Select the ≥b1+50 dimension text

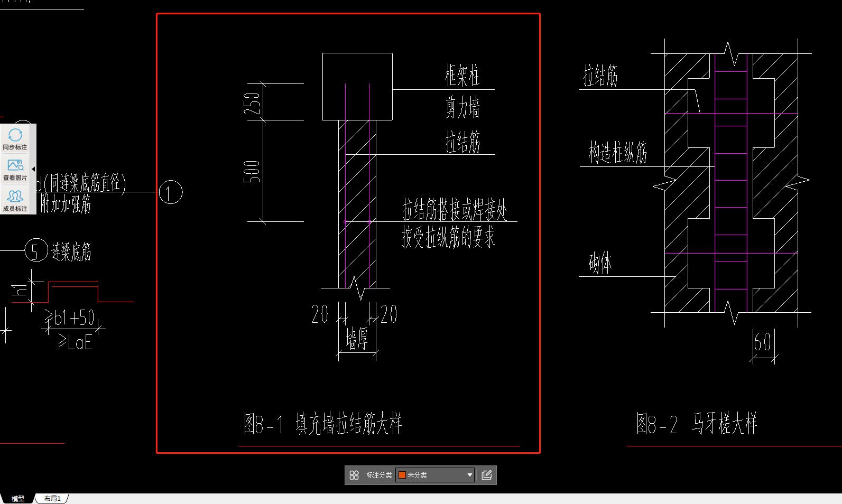pyautogui.click(x=70, y=318)
